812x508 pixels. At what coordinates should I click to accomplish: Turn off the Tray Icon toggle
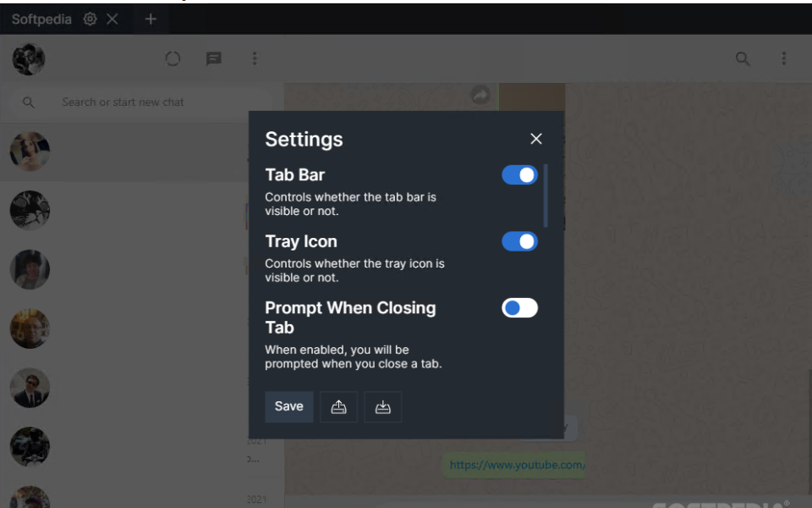(x=519, y=241)
